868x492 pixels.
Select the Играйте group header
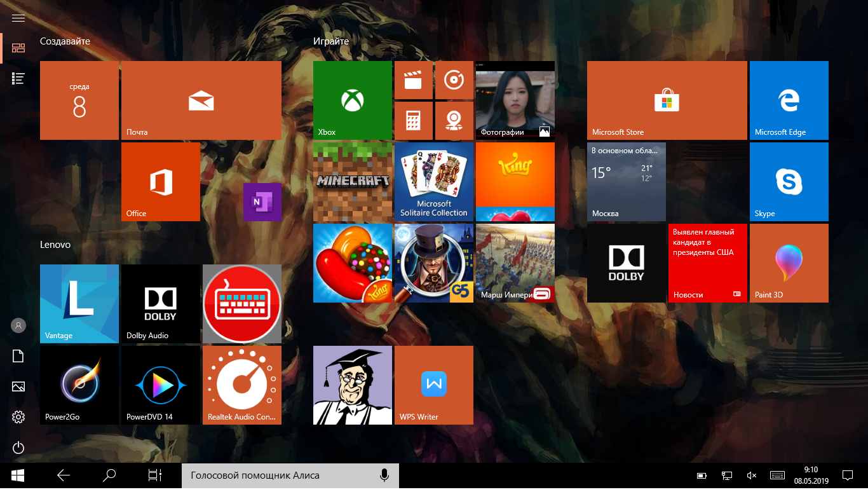[x=331, y=41]
